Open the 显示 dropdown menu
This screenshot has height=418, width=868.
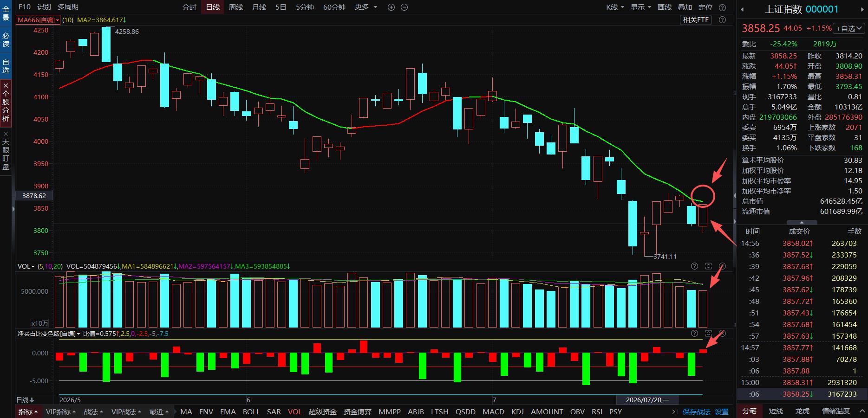[641, 7]
